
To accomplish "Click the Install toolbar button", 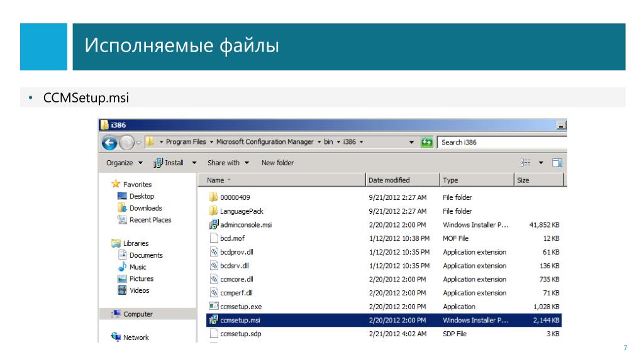I will pyautogui.click(x=169, y=163).
